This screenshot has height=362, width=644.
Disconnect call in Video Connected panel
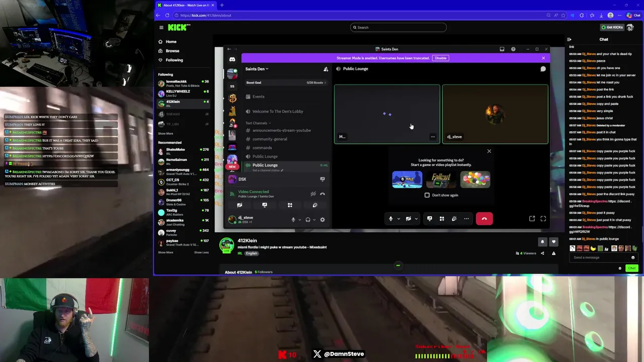coord(323,194)
